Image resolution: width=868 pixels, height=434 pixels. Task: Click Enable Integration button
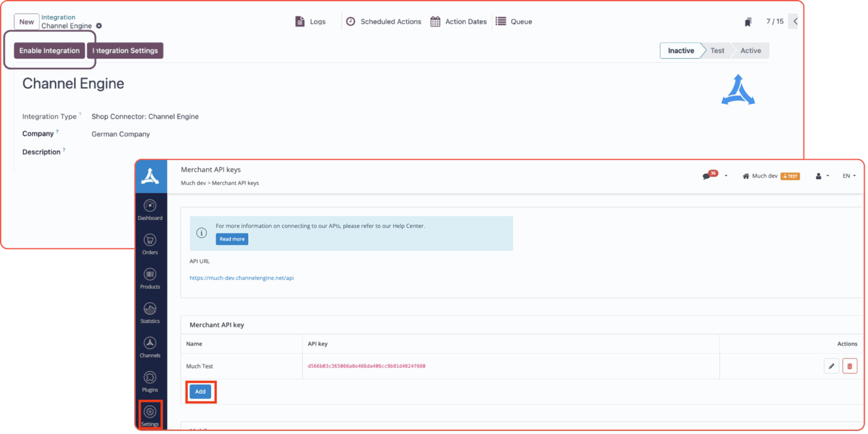coord(49,51)
